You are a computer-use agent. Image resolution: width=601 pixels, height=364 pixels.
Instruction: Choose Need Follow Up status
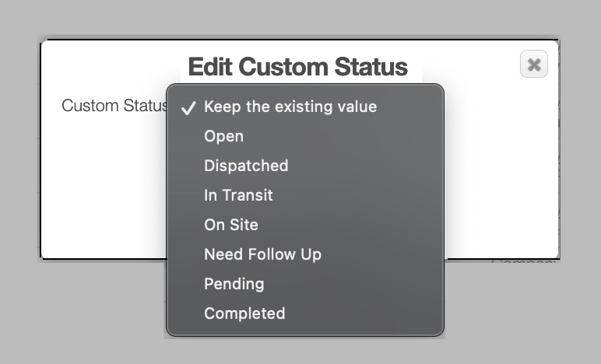coord(262,254)
